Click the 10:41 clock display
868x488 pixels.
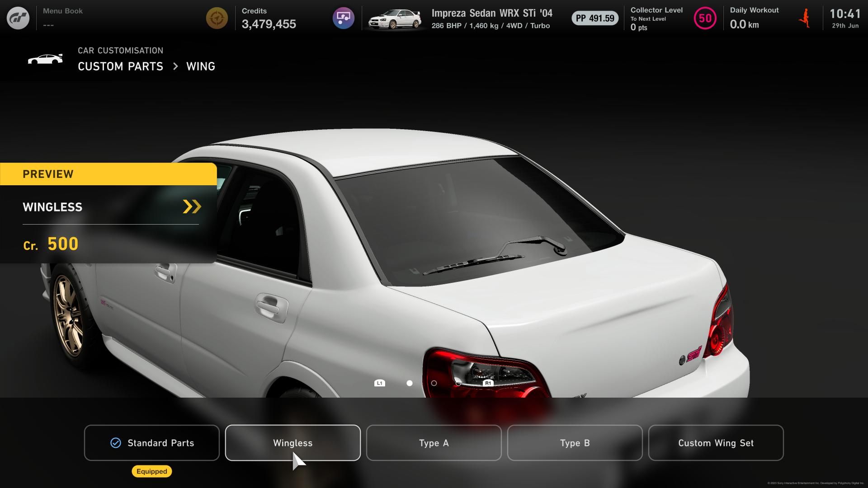tap(845, 14)
